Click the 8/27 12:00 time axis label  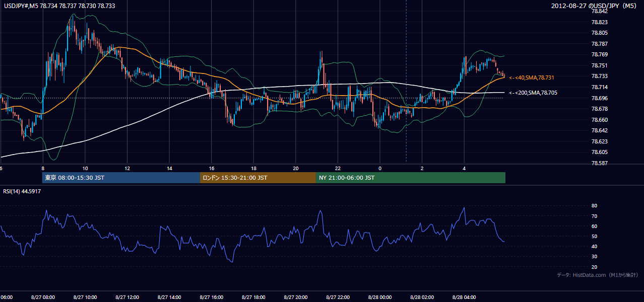(127, 297)
